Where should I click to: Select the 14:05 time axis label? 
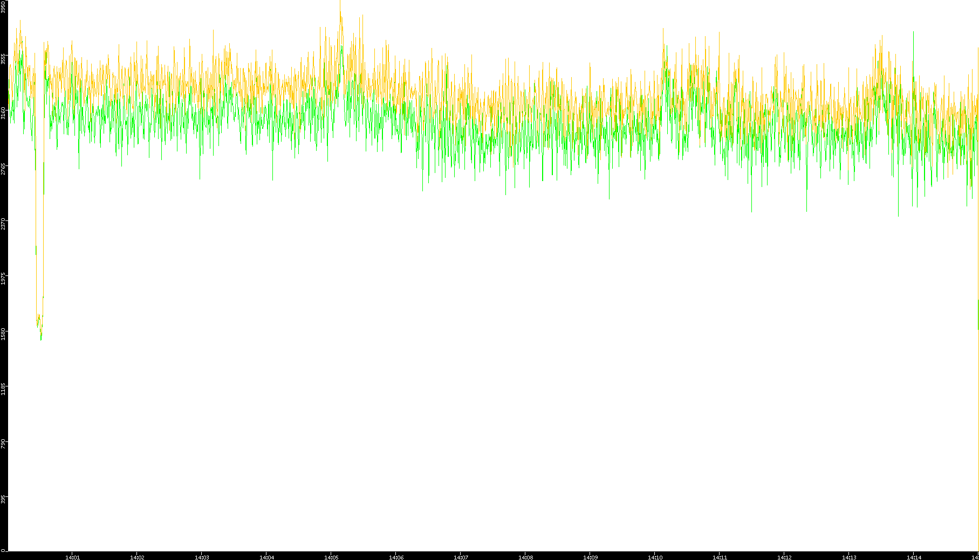(x=331, y=557)
